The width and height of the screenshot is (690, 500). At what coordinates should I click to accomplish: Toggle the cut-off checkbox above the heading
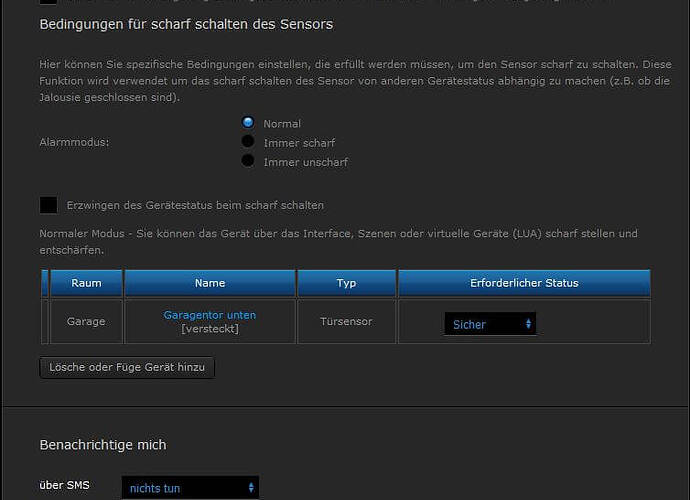pos(48,2)
